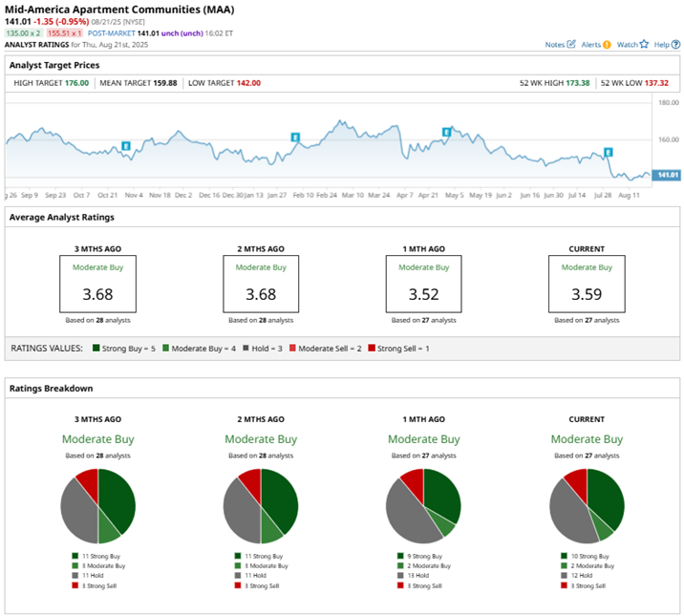Click the MEAN TARGET 159.88 value
This screenshot has height=616, width=684.
pos(165,83)
